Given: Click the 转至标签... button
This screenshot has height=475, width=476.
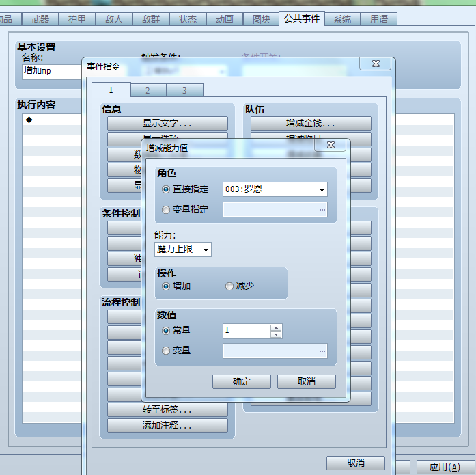Looking at the screenshot, I should (167, 410).
